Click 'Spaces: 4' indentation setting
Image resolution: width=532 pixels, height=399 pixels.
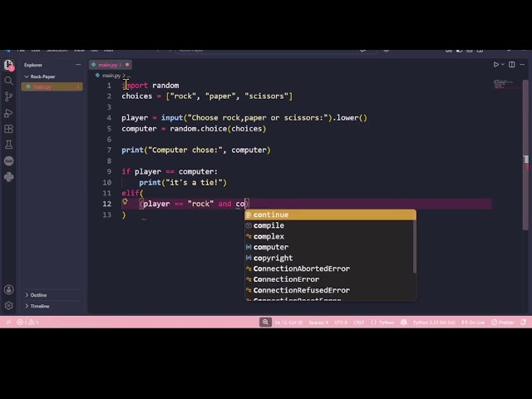[x=318, y=322]
